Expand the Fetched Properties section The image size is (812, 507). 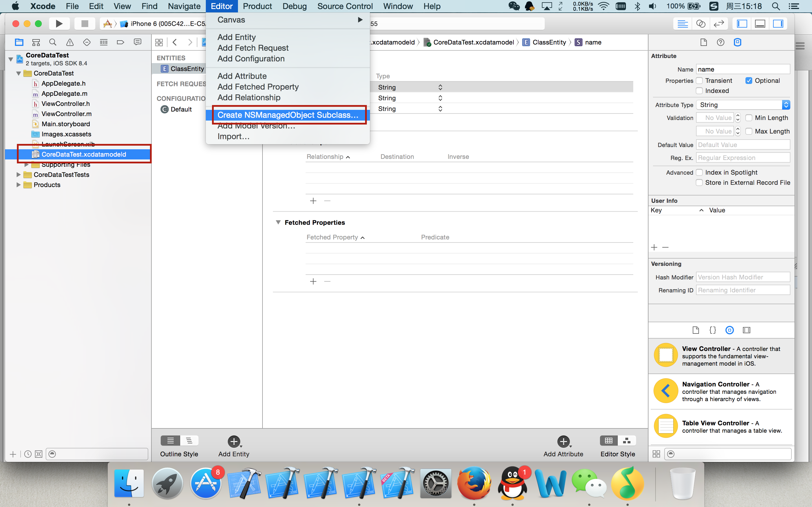click(278, 222)
